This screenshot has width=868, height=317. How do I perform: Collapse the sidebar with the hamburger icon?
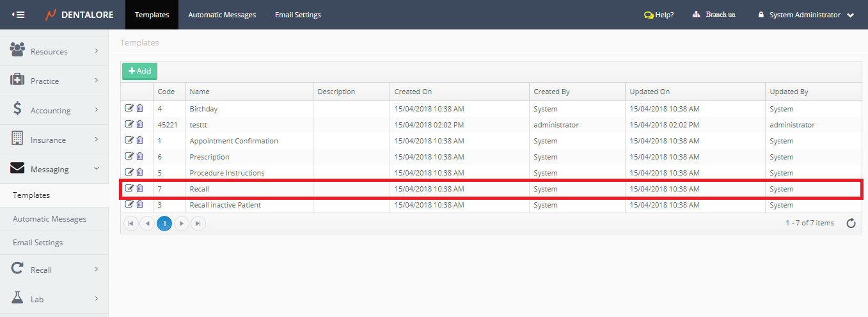coord(19,15)
